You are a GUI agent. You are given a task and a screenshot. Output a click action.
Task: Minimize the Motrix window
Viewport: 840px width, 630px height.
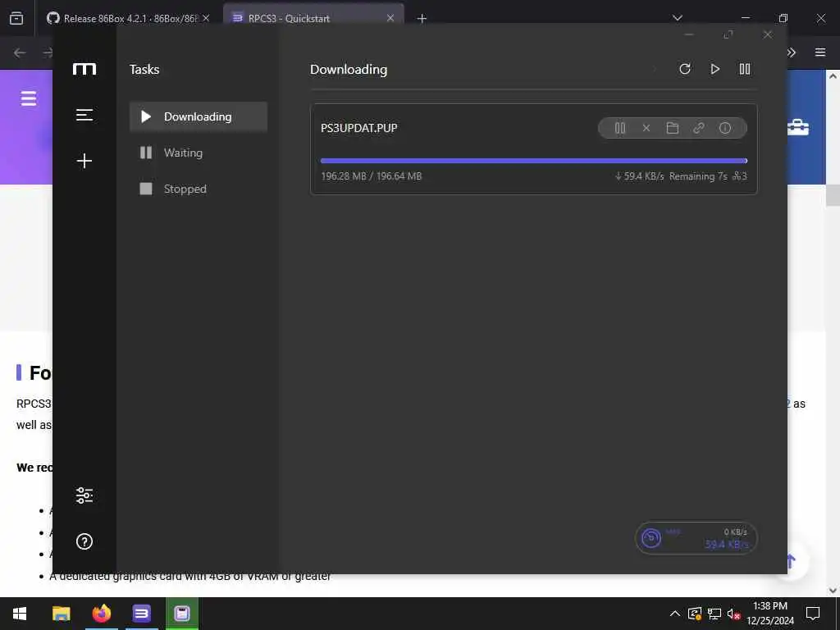tap(689, 34)
